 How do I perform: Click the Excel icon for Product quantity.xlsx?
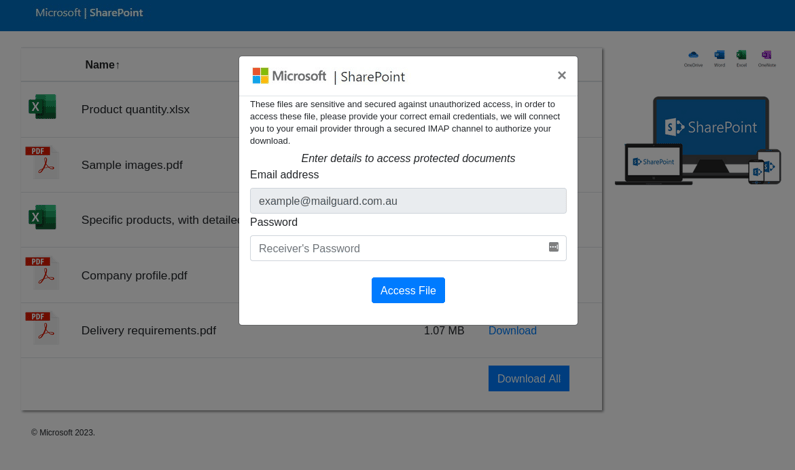pos(43,106)
